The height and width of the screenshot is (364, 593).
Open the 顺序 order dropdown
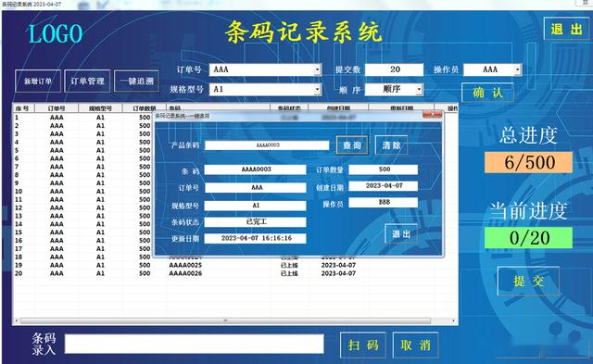419,89
